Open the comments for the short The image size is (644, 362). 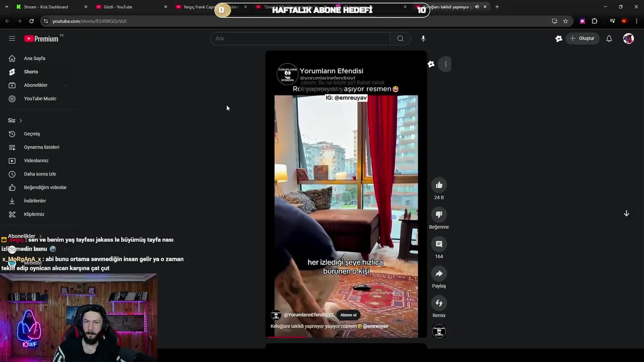point(439,244)
